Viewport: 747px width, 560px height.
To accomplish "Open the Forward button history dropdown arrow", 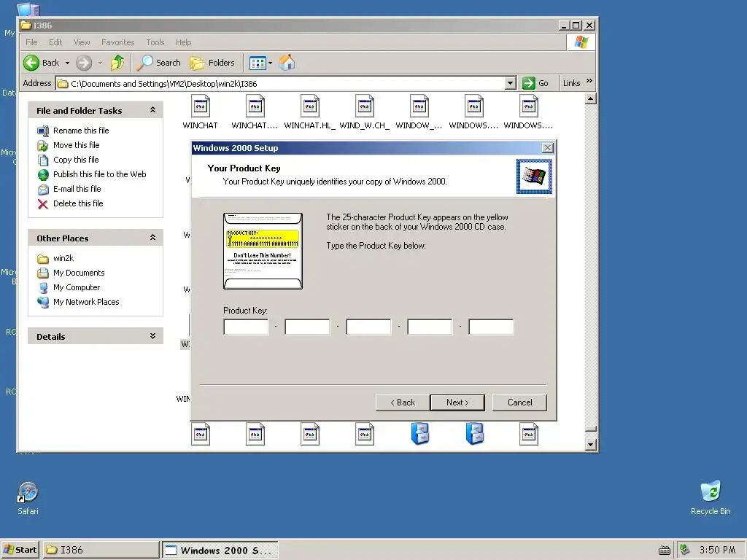I will (100, 63).
